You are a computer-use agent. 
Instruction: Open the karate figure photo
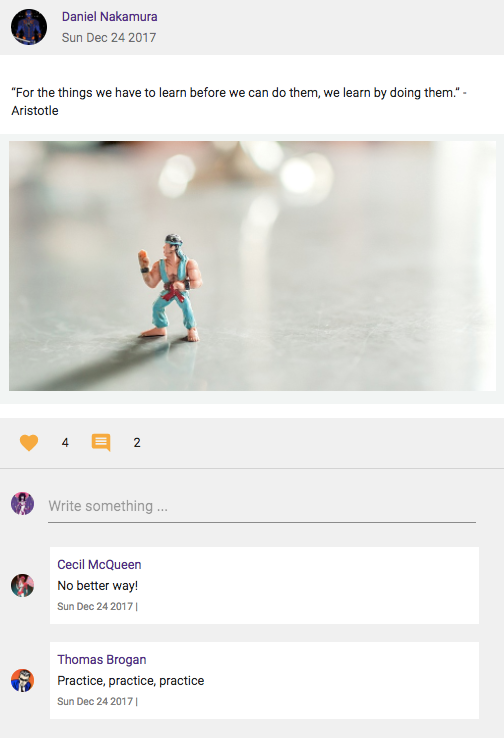tap(252, 266)
